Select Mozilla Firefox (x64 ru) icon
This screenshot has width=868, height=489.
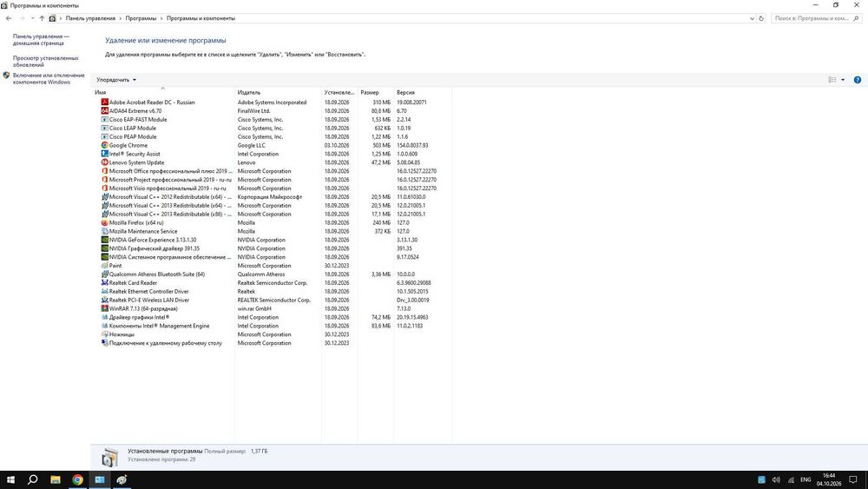(105, 222)
